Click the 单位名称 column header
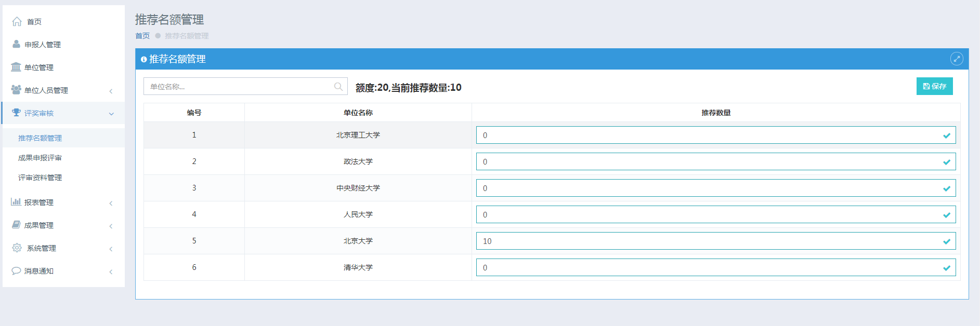 click(x=358, y=113)
